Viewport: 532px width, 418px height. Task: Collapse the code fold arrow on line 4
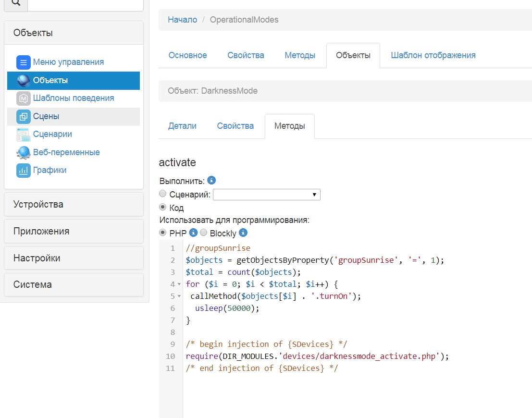(179, 284)
